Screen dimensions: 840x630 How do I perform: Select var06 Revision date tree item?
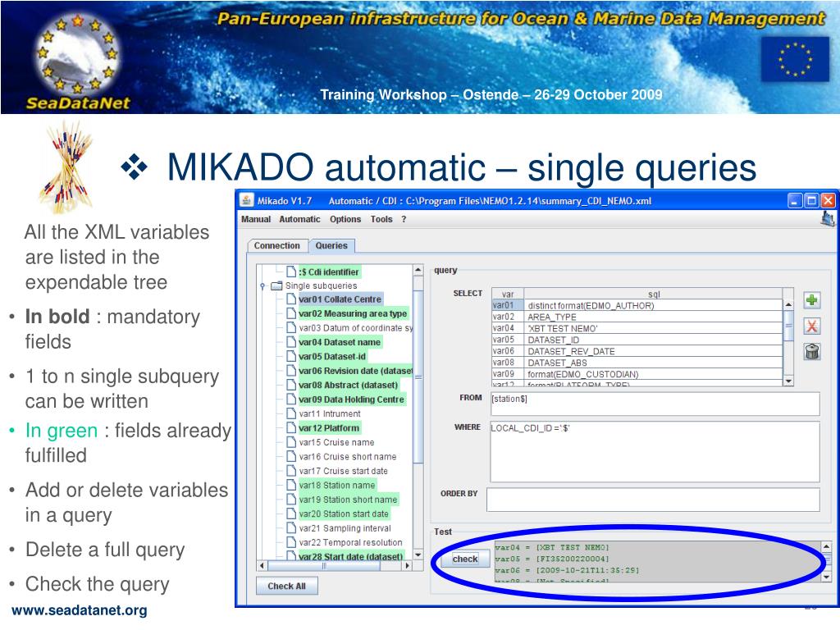356,371
